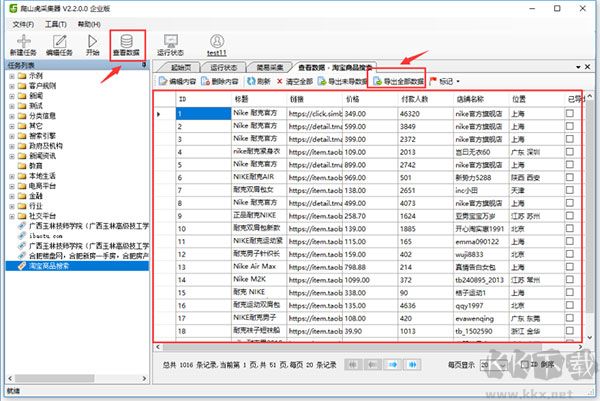Switch to the 起始页 tab
Image resolution: width=600 pixels, height=401 pixels.
point(181,67)
